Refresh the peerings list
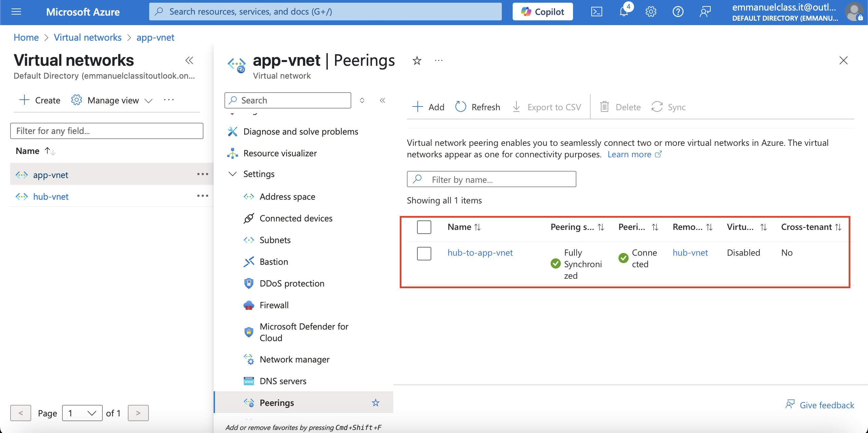The height and width of the screenshot is (433, 868). click(x=478, y=107)
